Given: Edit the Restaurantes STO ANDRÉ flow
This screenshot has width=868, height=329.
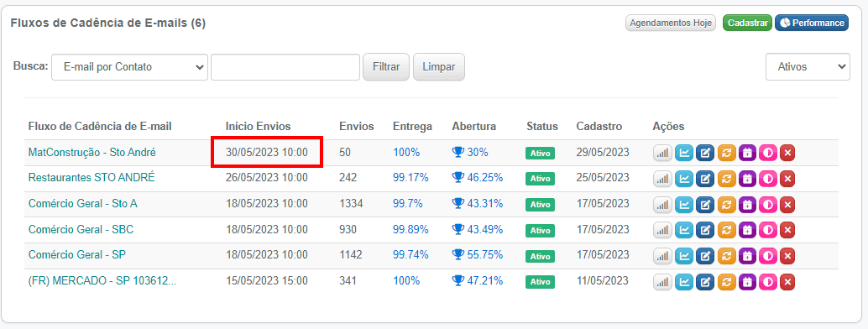Looking at the screenshot, I should click(704, 179).
